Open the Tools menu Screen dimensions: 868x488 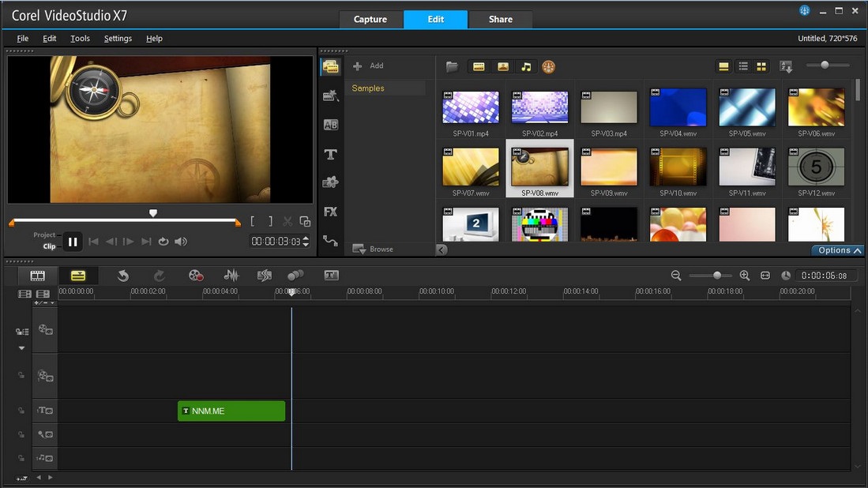pyautogui.click(x=80, y=38)
